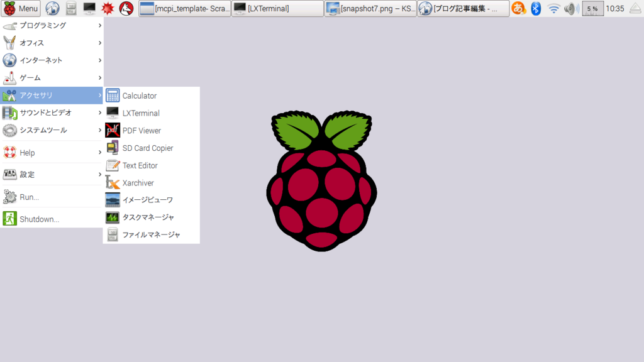This screenshot has width=644, height=362.
Task: Click the eject icon in the tray
Action: click(635, 8)
